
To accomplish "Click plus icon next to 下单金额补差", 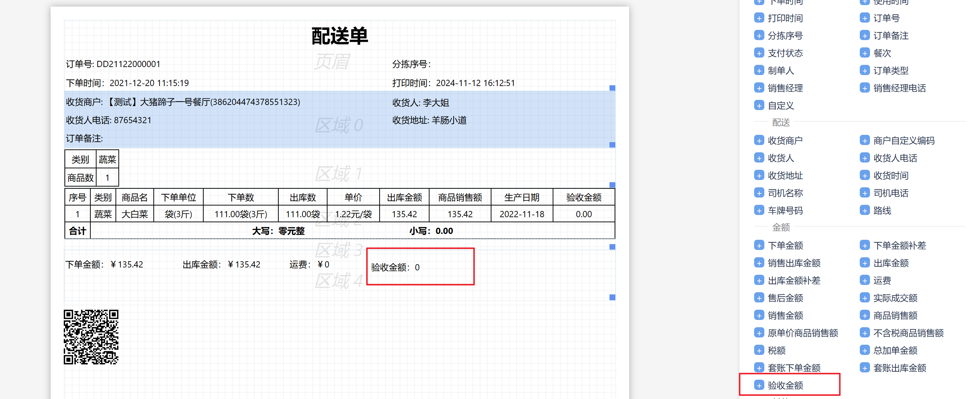I will click(865, 245).
